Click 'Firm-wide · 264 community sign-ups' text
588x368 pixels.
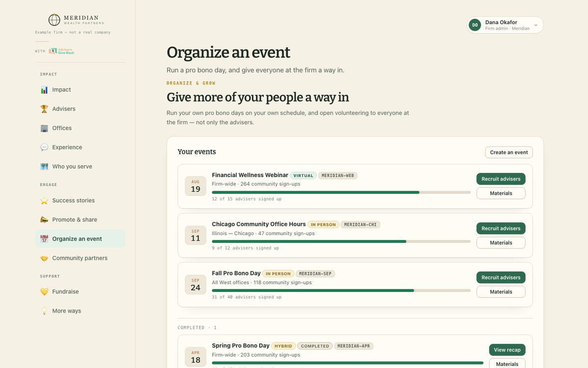point(256,184)
